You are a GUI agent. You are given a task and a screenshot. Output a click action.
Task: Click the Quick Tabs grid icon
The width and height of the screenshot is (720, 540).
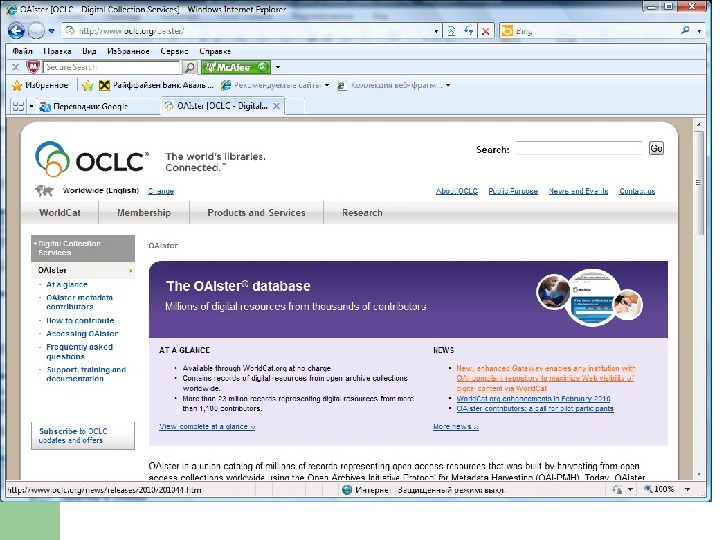(x=18, y=106)
